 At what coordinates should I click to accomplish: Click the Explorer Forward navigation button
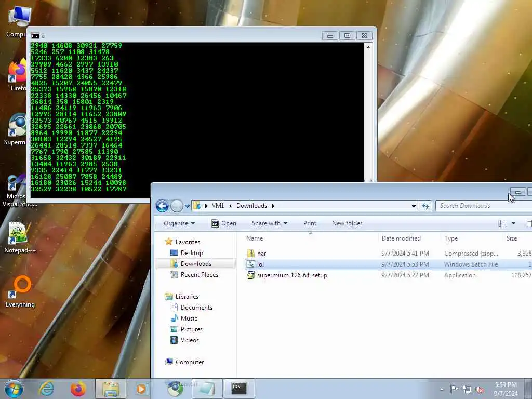(x=177, y=206)
